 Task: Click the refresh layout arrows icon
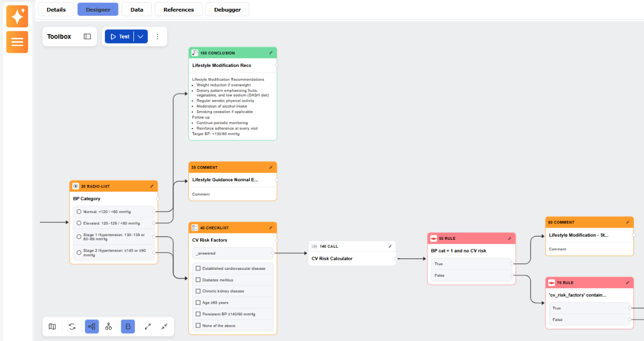click(72, 327)
